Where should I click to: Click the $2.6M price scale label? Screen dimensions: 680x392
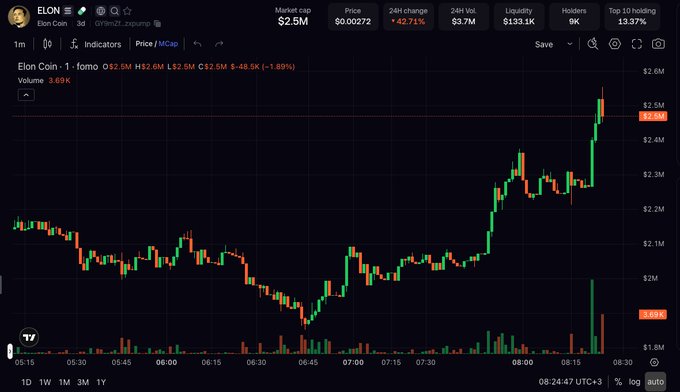[x=654, y=71]
